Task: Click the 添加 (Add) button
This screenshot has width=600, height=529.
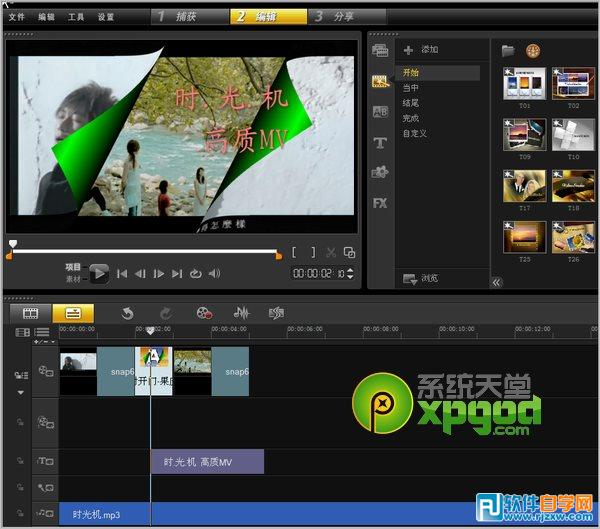Action: [x=421, y=49]
